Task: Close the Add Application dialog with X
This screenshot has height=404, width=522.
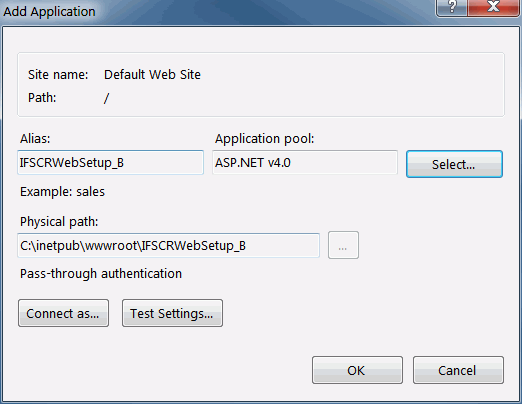Action: pos(493,7)
